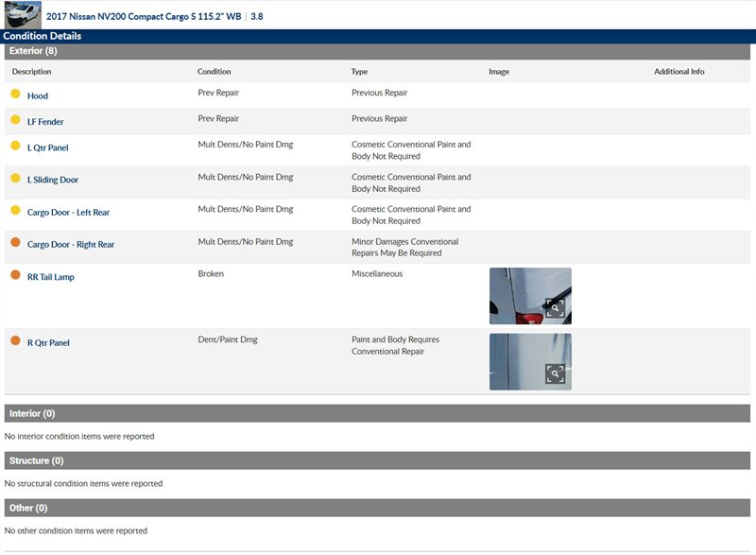This screenshot has width=756, height=555.
Task: Click yellow dot next to LF Fender
Action: coord(15,120)
